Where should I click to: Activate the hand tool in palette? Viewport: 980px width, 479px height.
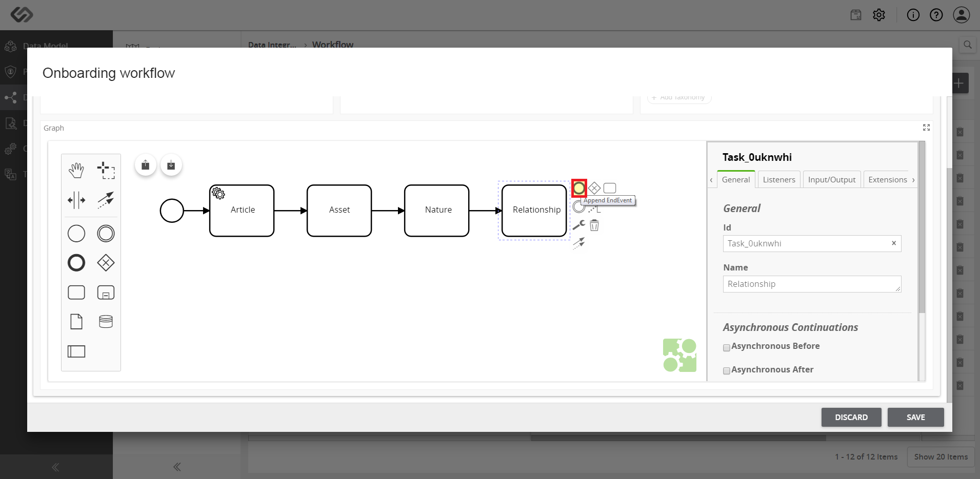click(x=76, y=170)
